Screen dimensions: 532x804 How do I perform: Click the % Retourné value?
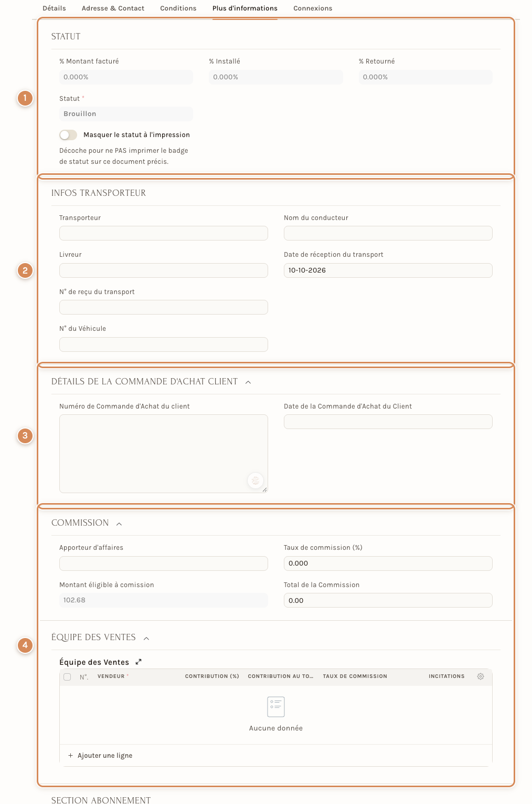(425, 77)
